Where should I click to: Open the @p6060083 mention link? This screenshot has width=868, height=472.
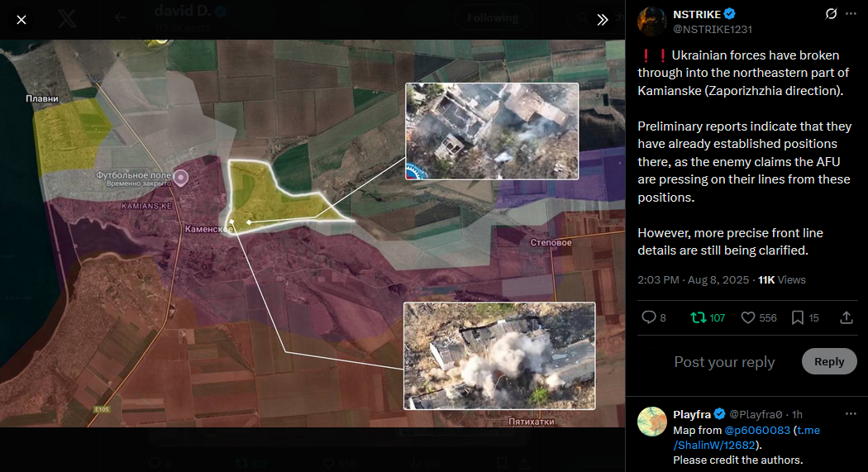[757, 430]
